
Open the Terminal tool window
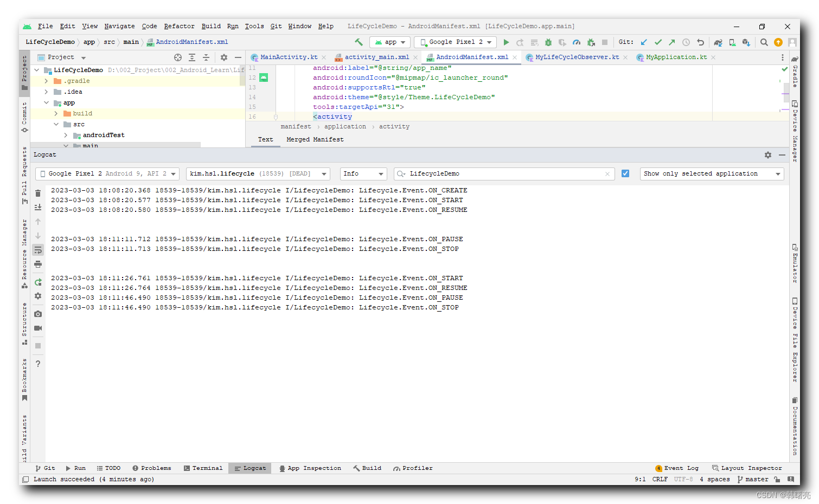click(203, 468)
